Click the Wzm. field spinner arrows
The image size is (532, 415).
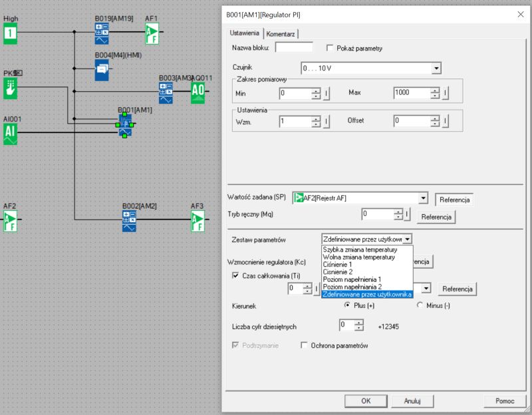(316, 121)
